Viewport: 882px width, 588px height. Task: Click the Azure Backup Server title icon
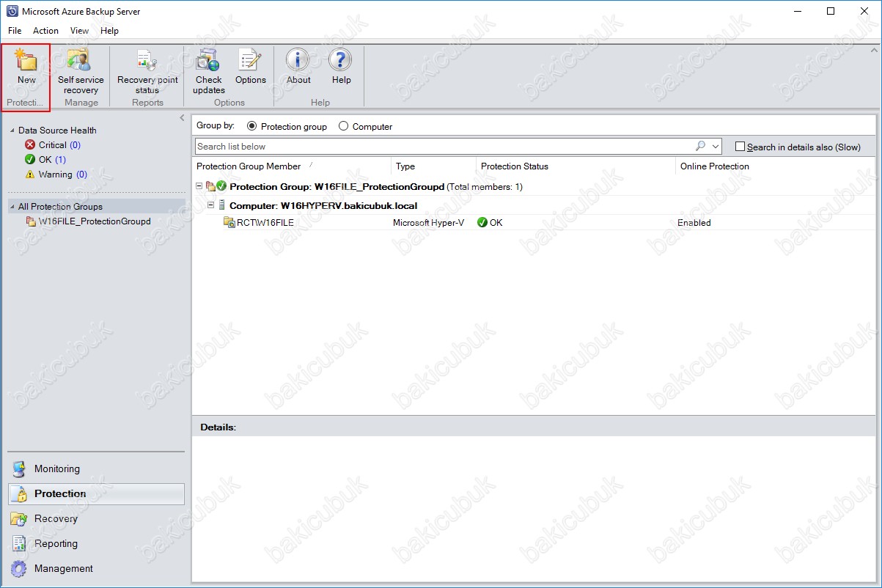[12, 11]
